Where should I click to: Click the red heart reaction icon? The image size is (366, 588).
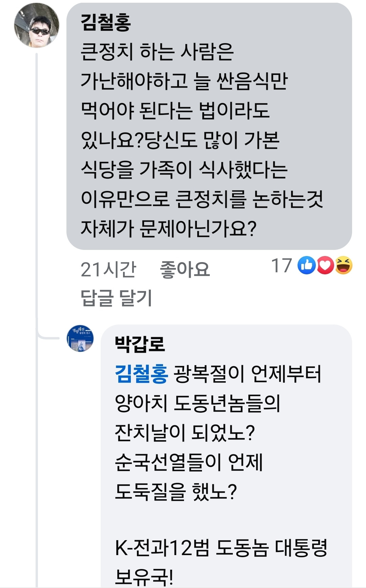(325, 266)
